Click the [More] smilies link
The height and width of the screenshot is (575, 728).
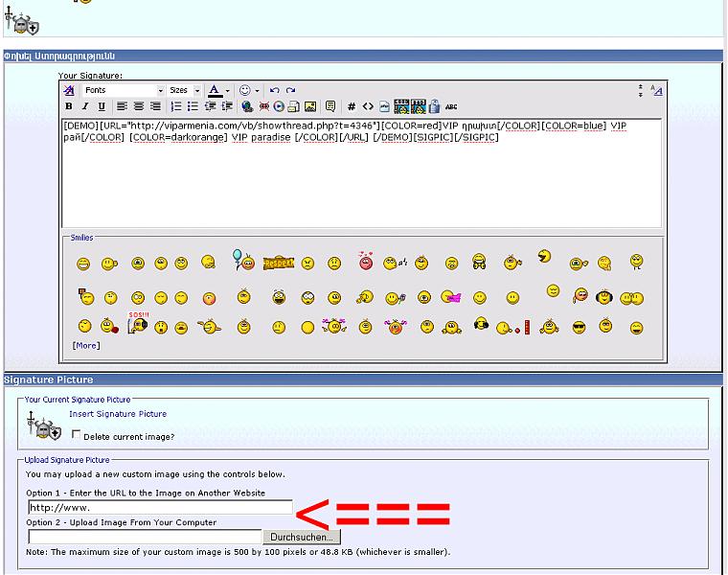click(85, 346)
